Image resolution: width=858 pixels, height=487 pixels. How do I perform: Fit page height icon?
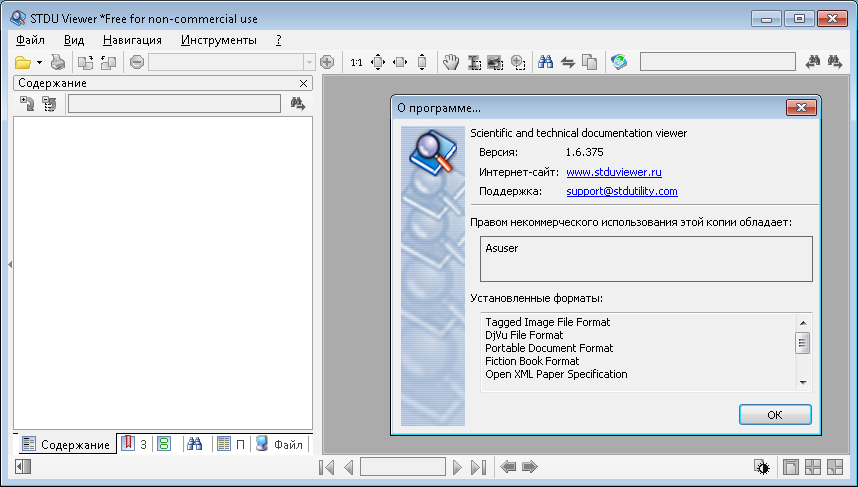point(422,62)
